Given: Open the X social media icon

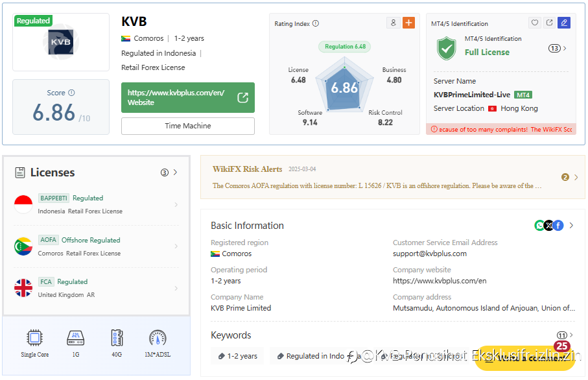Looking at the screenshot, I should [x=549, y=226].
